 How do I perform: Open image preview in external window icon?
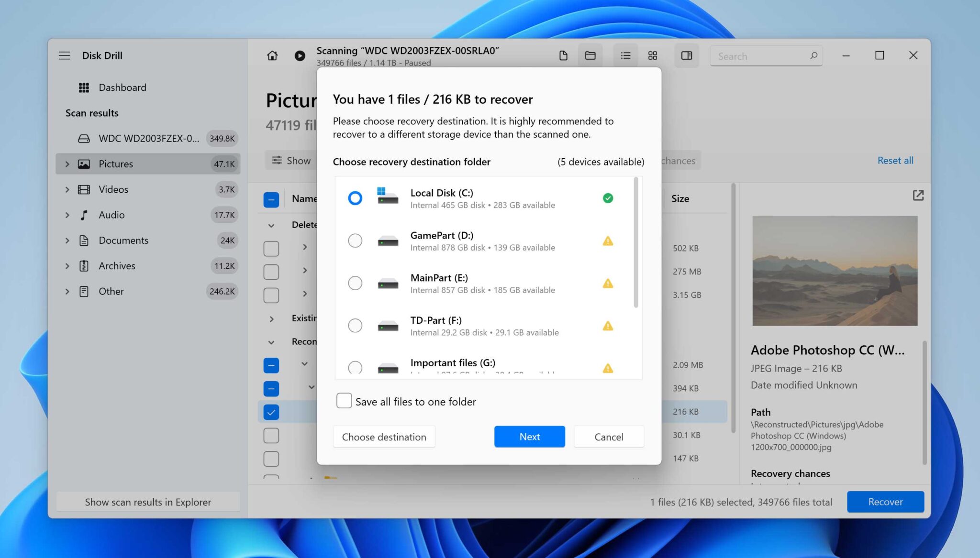(918, 196)
